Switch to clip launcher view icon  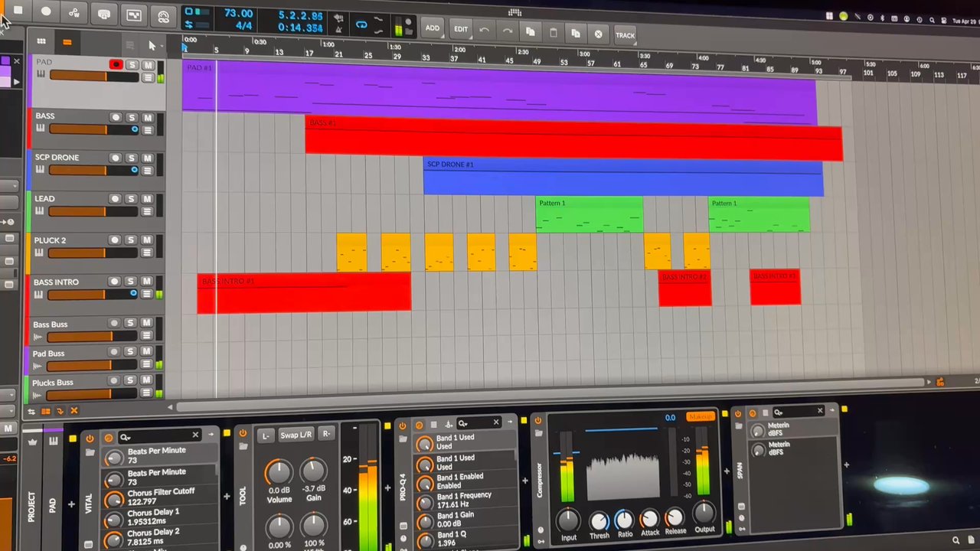pos(41,41)
